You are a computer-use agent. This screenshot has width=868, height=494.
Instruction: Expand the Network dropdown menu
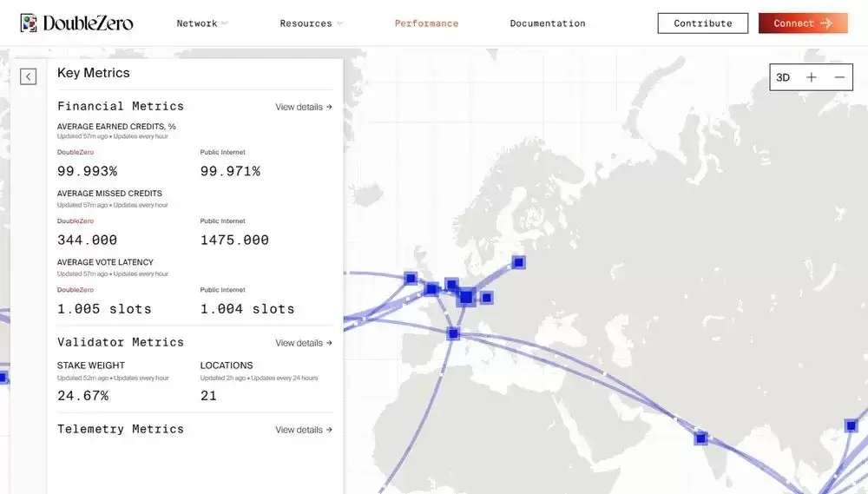[x=202, y=23]
